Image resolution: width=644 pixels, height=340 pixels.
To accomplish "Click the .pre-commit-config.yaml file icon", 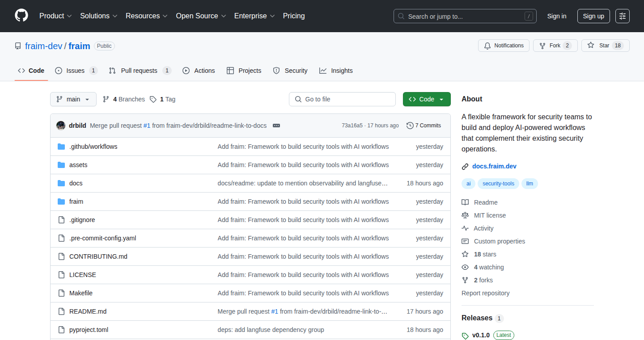I will pos(61,238).
